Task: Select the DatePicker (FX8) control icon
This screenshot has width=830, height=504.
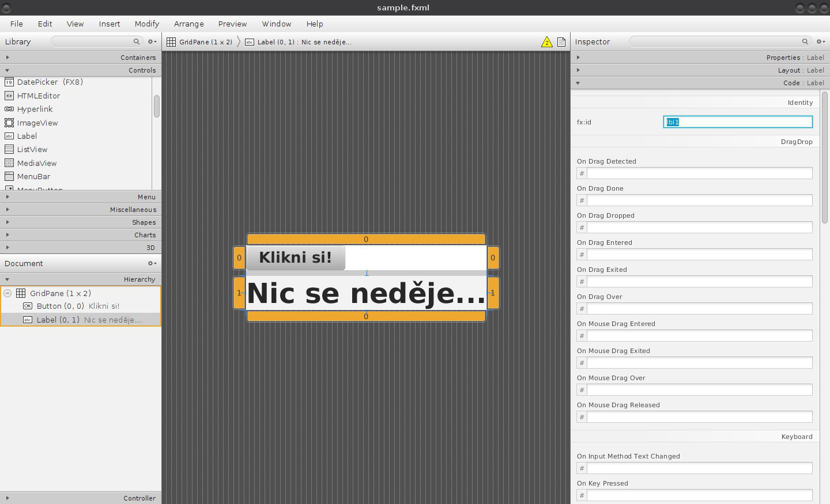Action: click(9, 82)
